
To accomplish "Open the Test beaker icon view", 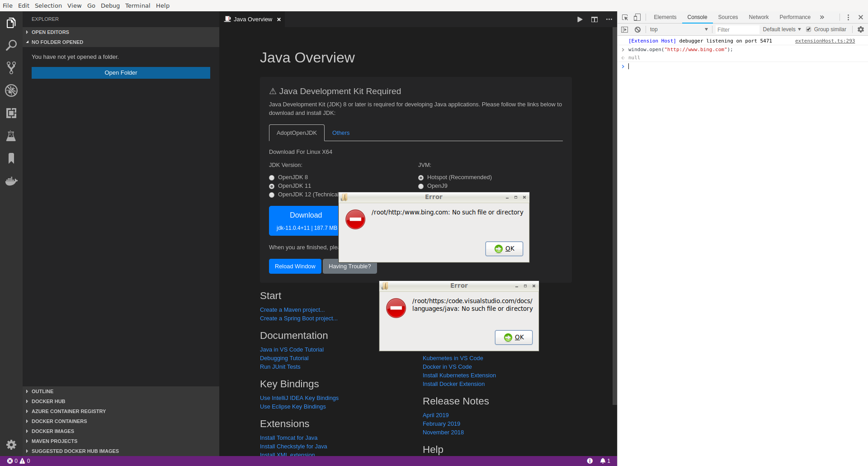I will tap(11, 136).
